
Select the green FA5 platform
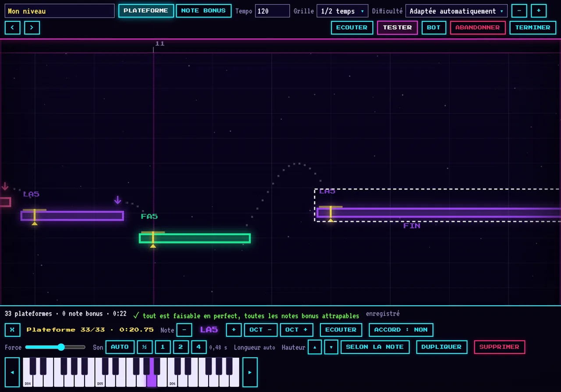coord(195,238)
